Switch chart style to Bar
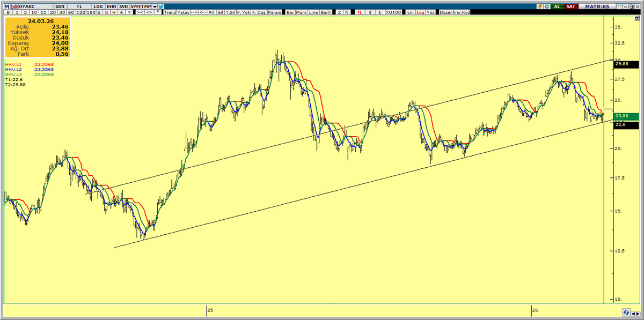Screen dimensions: 644x320 coord(290,12)
